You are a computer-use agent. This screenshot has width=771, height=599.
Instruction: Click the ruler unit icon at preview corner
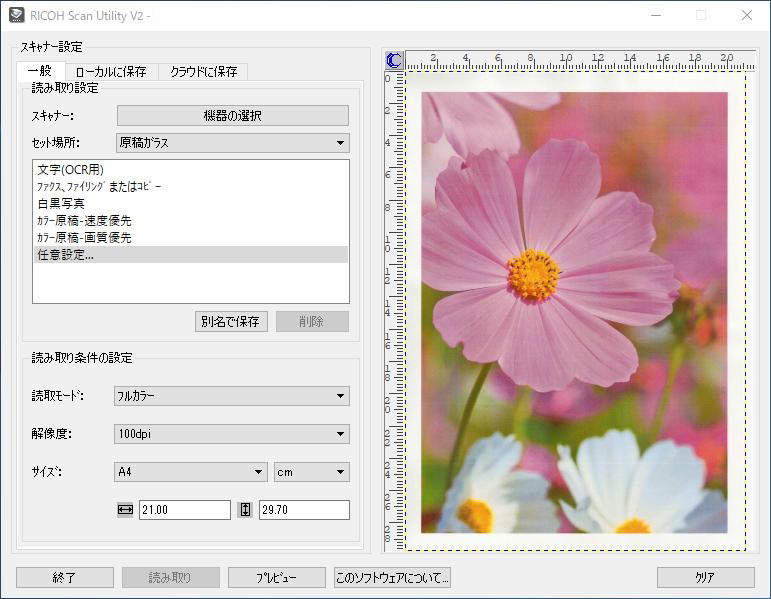pyautogui.click(x=394, y=60)
